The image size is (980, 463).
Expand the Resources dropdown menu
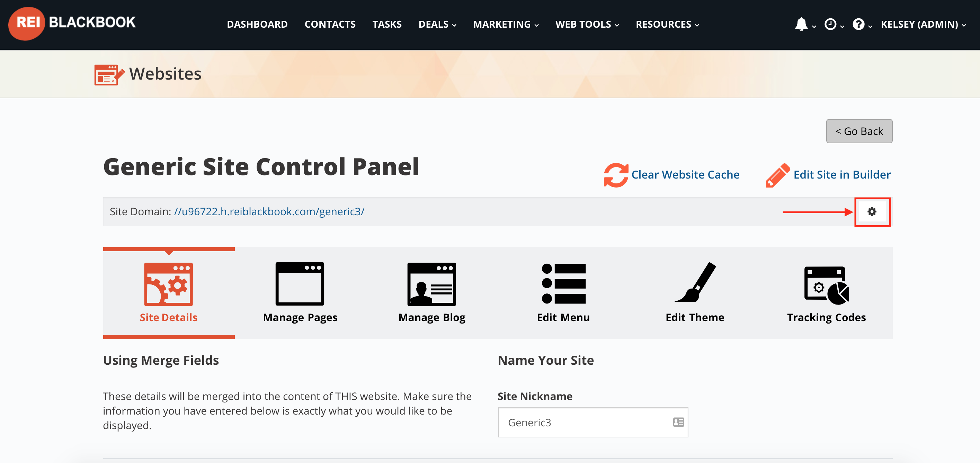[x=668, y=24]
